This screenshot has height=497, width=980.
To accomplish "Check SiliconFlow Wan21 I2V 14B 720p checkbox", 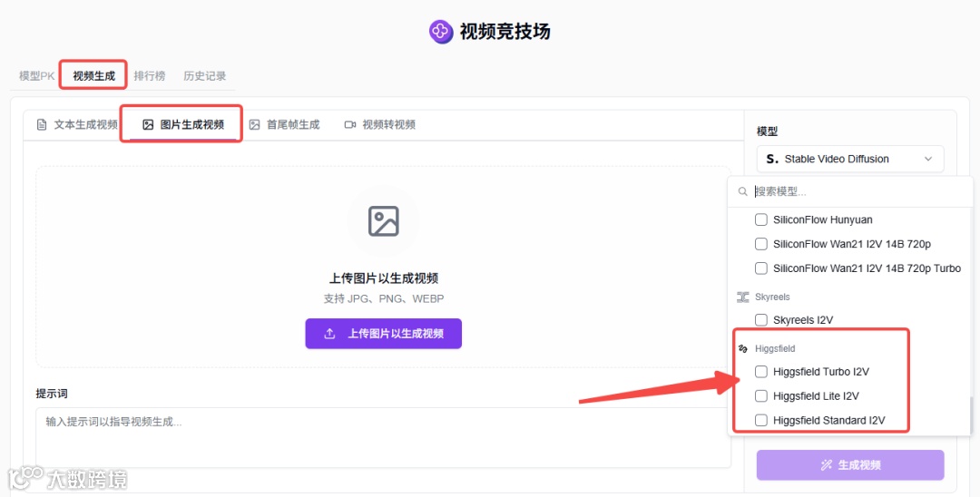I will [x=760, y=244].
